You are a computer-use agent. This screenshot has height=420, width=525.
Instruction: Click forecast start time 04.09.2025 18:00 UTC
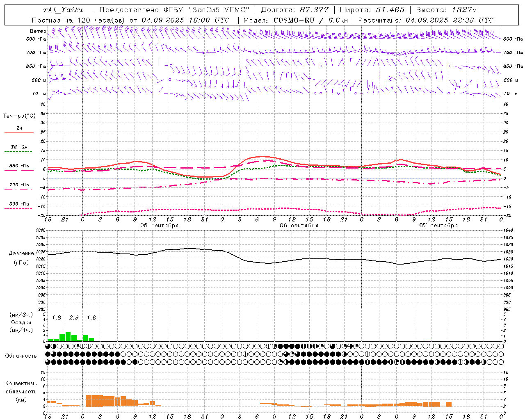point(186,20)
